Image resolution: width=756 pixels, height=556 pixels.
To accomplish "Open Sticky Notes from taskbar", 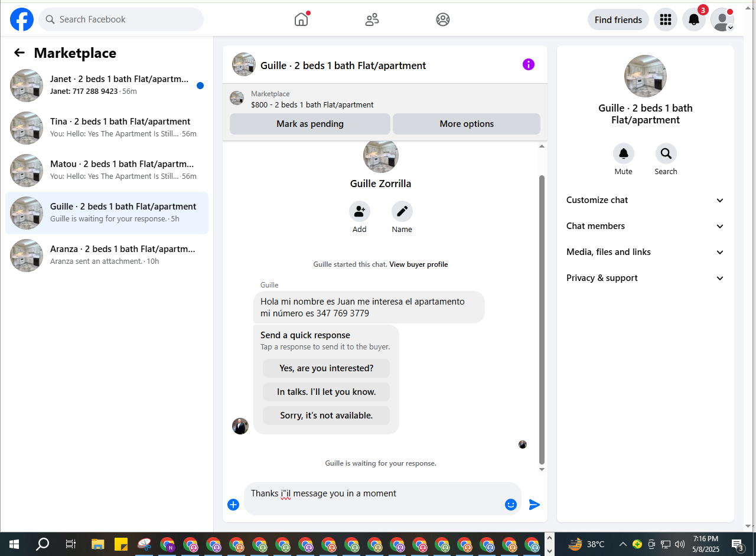I will click(x=121, y=544).
